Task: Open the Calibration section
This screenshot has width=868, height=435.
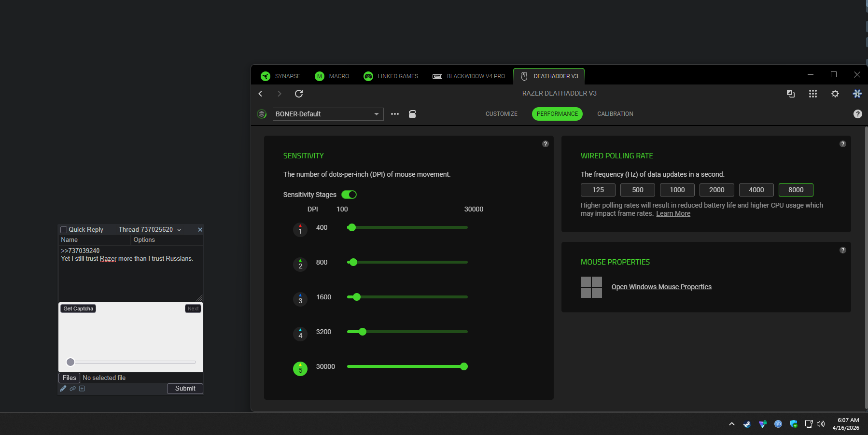Action: point(616,114)
